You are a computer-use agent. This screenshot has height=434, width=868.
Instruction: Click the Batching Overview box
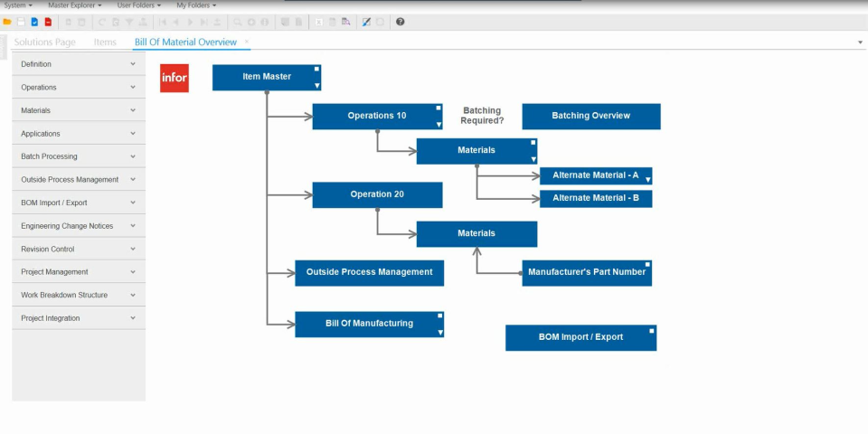[x=591, y=117]
